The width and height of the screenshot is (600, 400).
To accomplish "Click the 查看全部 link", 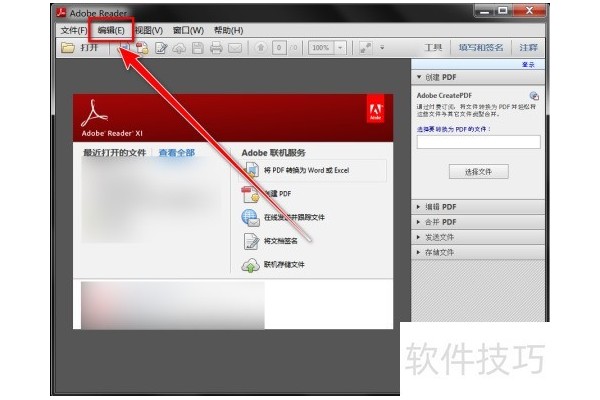I will tap(177, 153).
